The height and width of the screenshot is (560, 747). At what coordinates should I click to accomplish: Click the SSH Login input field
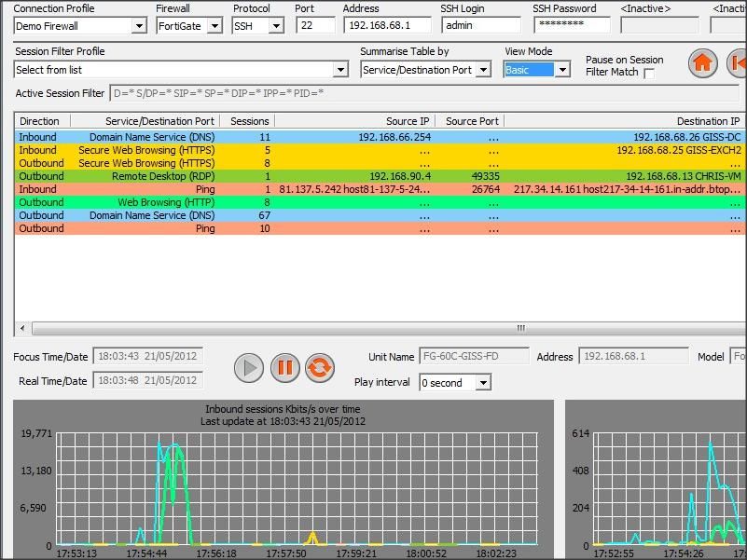(479, 26)
